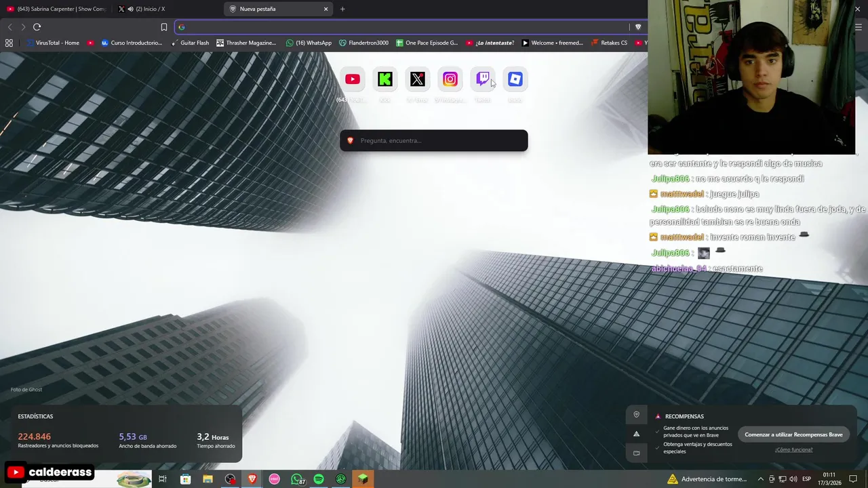
Task: Open WhatsApp taskbar icon with 87 badge
Action: pyautogui.click(x=297, y=479)
